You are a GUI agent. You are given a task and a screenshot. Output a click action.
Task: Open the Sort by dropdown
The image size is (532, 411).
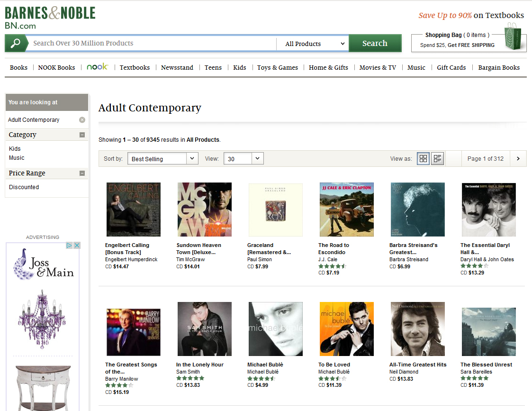[x=162, y=158]
